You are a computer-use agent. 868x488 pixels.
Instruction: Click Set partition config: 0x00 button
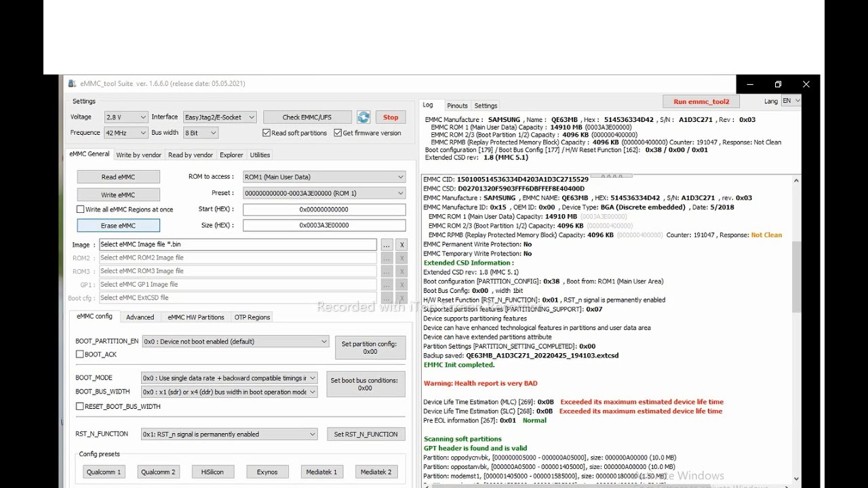370,348
